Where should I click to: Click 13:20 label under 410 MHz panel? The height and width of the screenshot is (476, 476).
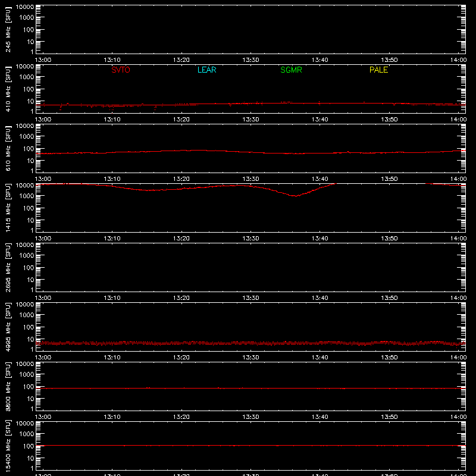[x=181, y=120]
